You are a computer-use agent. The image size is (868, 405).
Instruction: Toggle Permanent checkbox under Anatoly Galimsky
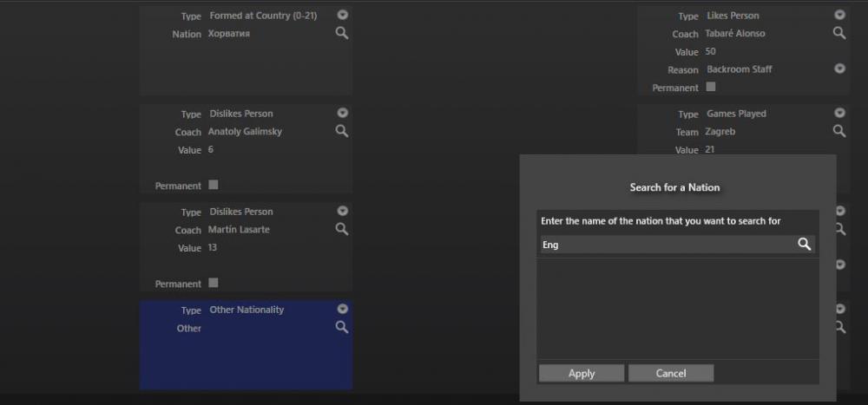click(x=214, y=185)
